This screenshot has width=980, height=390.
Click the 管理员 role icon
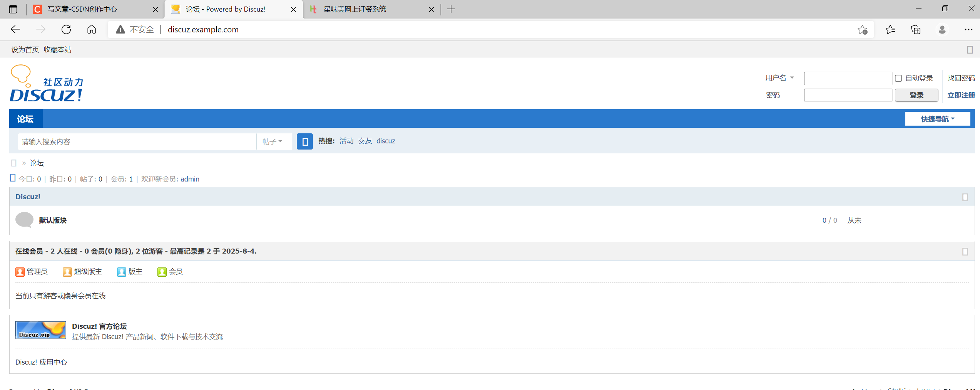click(20, 272)
